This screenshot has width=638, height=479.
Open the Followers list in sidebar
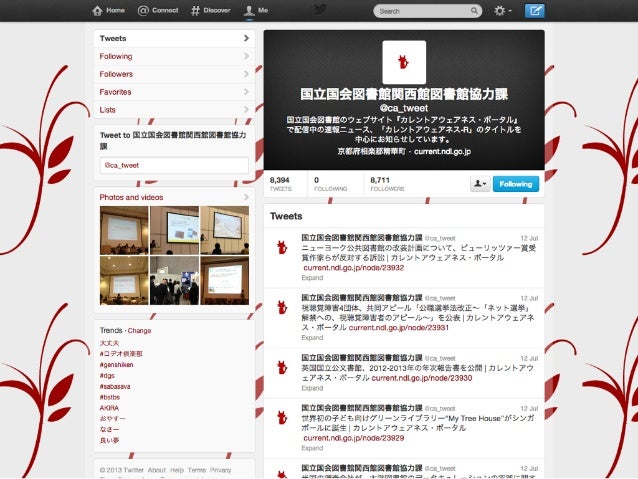tap(174, 74)
